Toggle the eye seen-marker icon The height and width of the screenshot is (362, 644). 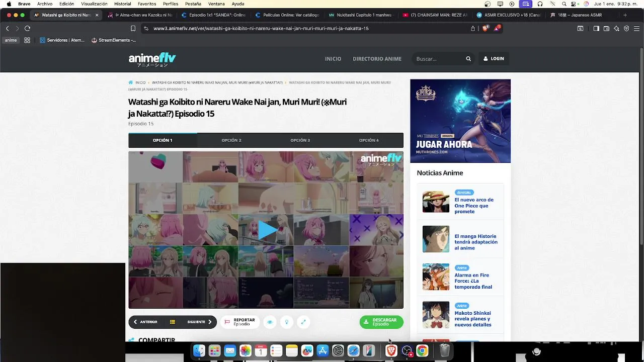pyautogui.click(x=270, y=322)
